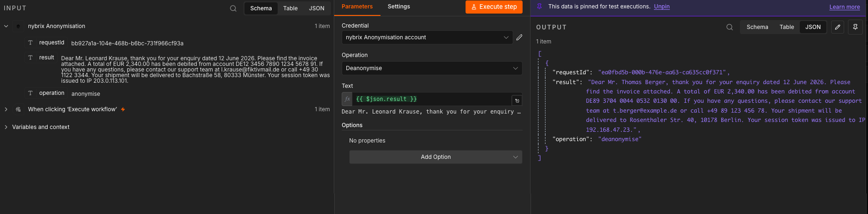Click the expression preview text below Text

431,112
